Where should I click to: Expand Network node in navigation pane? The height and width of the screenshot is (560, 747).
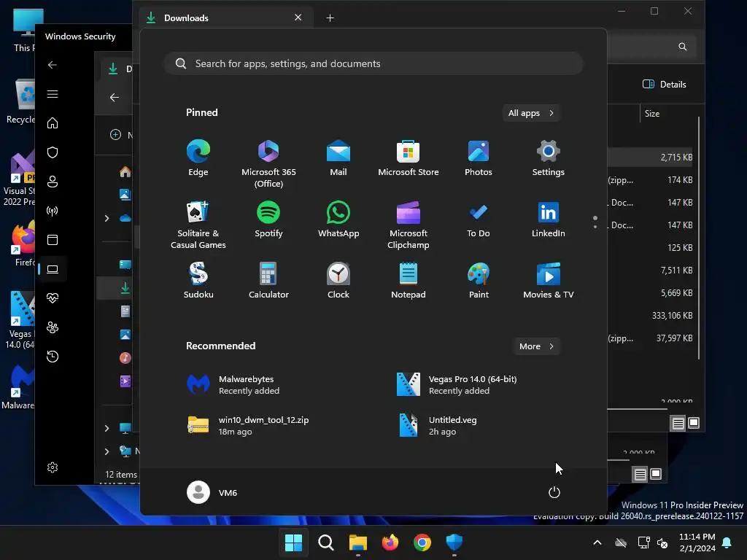[x=107, y=451]
